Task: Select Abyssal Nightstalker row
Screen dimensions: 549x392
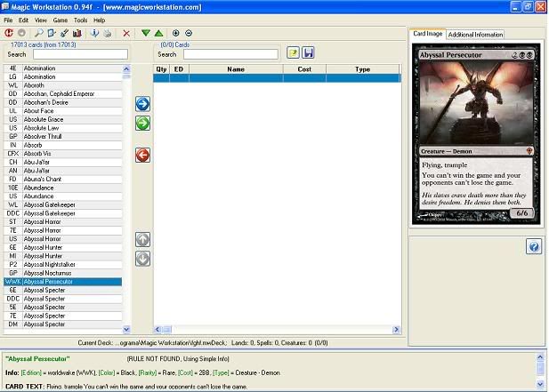Action: click(63, 264)
